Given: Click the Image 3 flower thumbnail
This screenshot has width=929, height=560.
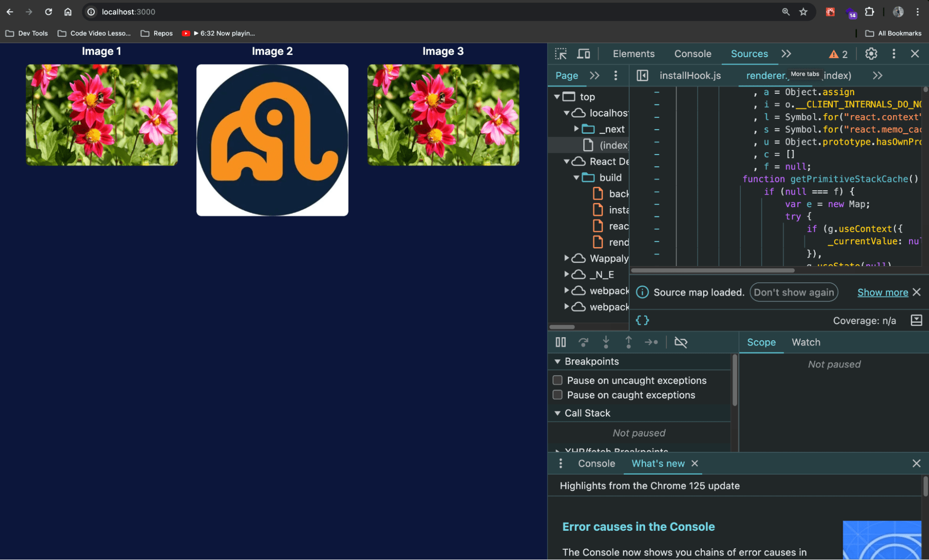Looking at the screenshot, I should [x=443, y=115].
